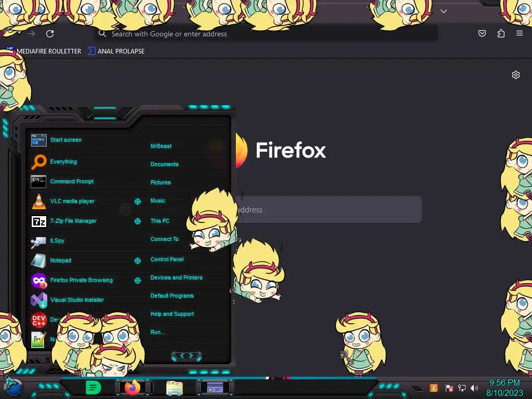Click the ILSpy icon in start menu

38,241
